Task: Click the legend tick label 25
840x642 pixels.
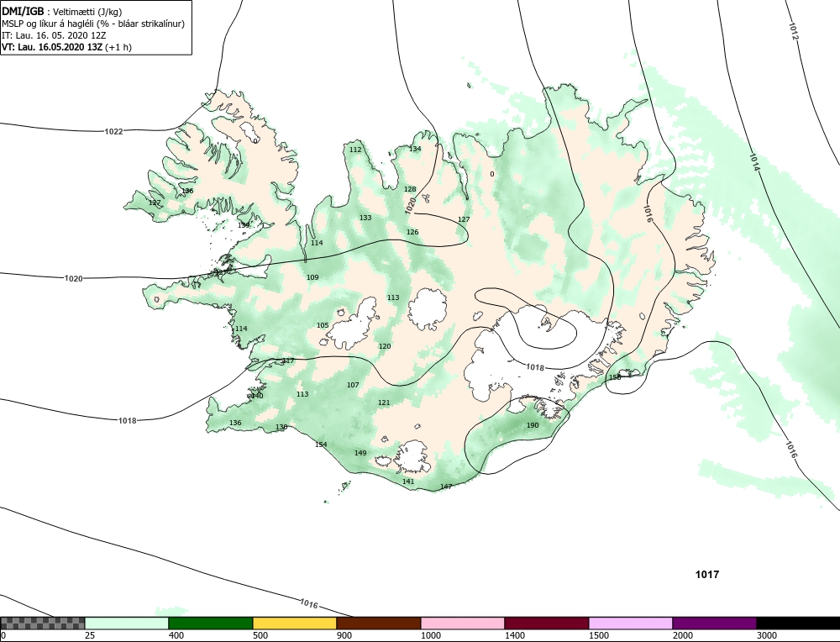Action: point(90,635)
